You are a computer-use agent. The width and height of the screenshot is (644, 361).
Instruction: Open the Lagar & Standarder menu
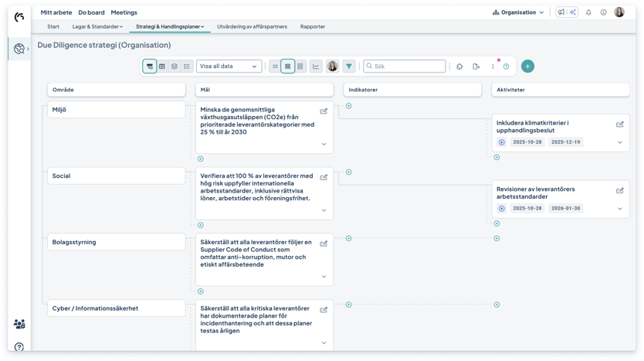tap(97, 26)
